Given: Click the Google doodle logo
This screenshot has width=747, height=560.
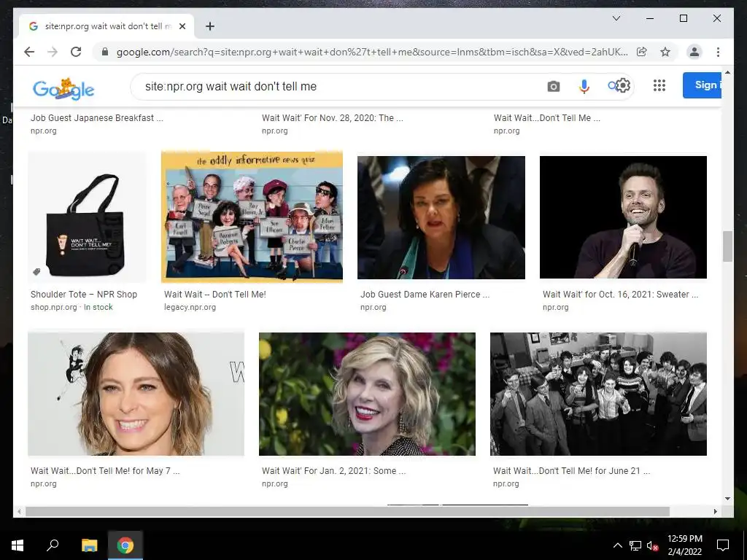Looking at the screenshot, I should (x=63, y=88).
